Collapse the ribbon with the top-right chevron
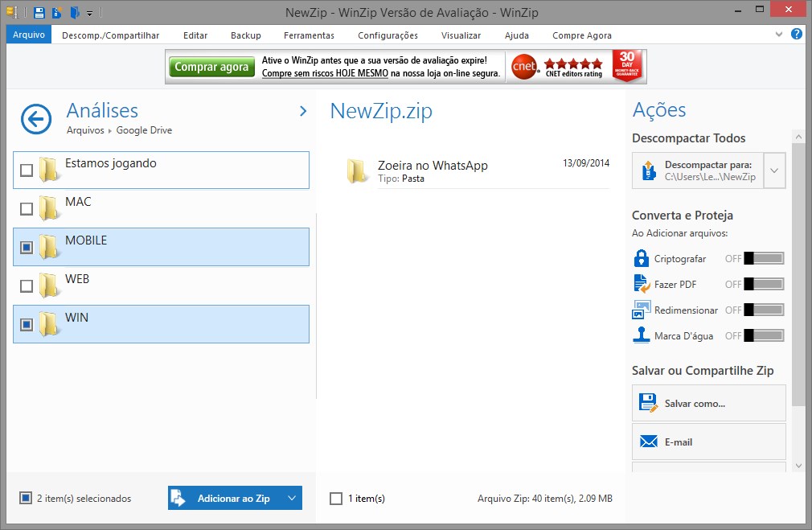 [779, 35]
